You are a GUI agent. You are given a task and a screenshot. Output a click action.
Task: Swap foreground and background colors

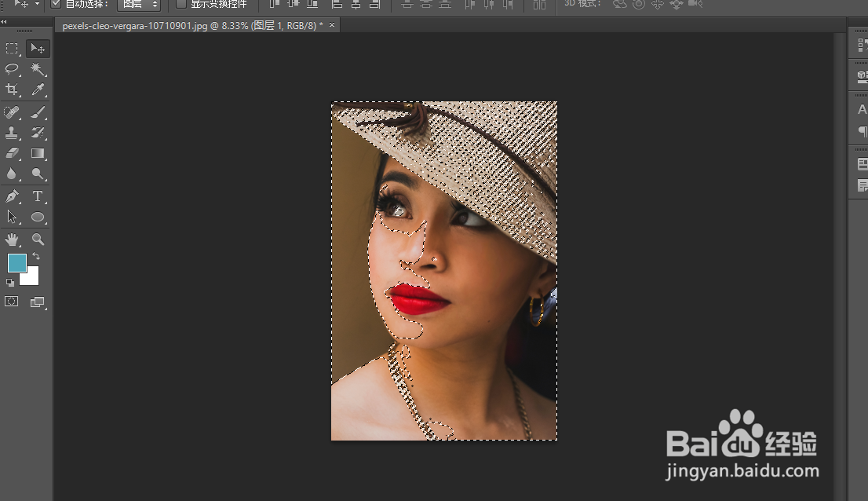pos(36,257)
